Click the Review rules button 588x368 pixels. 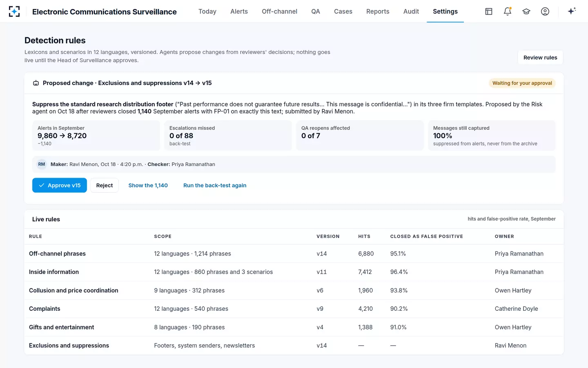pyautogui.click(x=540, y=58)
